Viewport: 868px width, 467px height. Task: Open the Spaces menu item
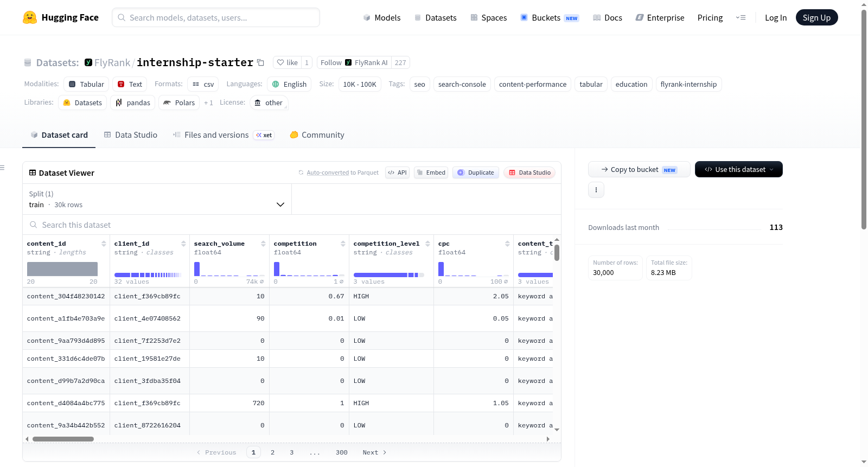tap(488, 17)
